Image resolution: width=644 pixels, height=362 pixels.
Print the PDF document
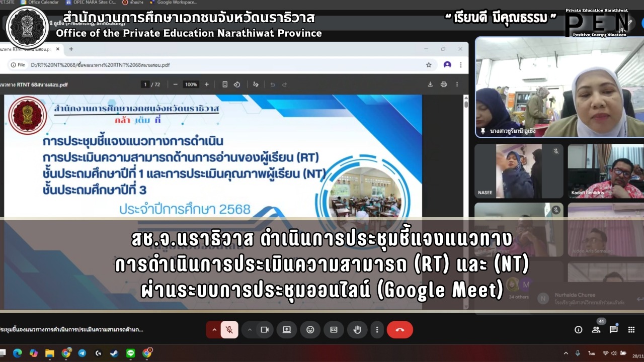pyautogui.click(x=443, y=84)
